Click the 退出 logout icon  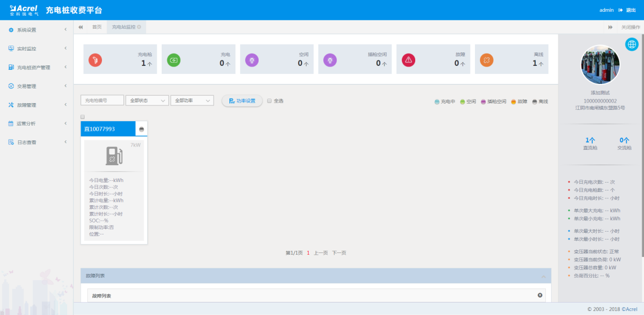point(620,10)
